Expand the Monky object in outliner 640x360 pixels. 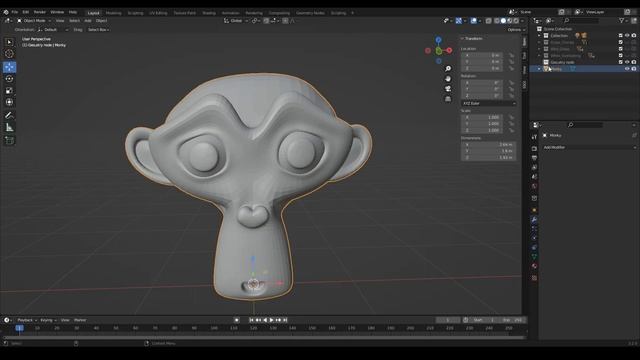(x=539, y=69)
